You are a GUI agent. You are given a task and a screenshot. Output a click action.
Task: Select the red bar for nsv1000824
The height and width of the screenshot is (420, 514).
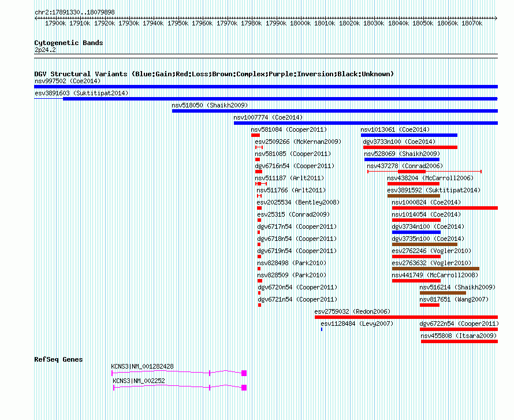click(445, 208)
